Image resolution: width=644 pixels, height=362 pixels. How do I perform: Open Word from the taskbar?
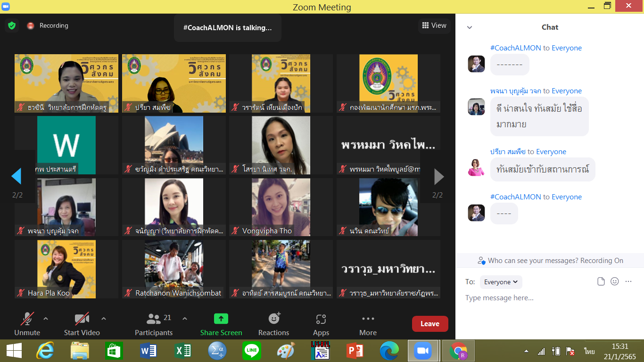149,351
